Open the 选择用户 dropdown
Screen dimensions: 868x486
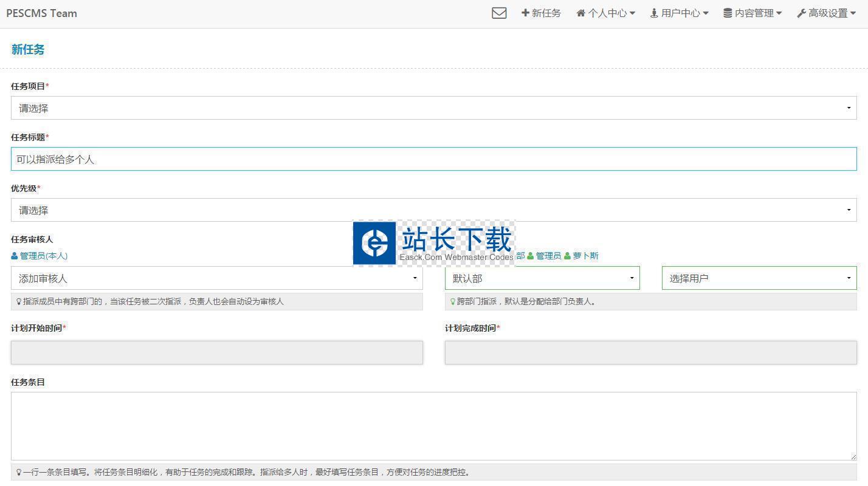[x=759, y=278]
